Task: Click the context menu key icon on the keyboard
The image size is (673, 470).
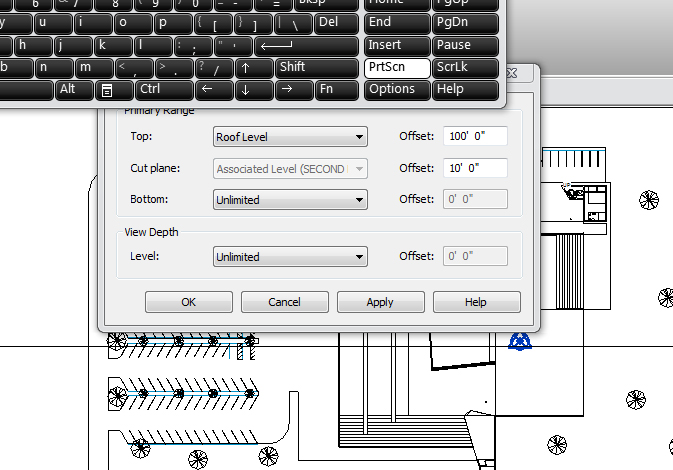Action: (x=114, y=90)
